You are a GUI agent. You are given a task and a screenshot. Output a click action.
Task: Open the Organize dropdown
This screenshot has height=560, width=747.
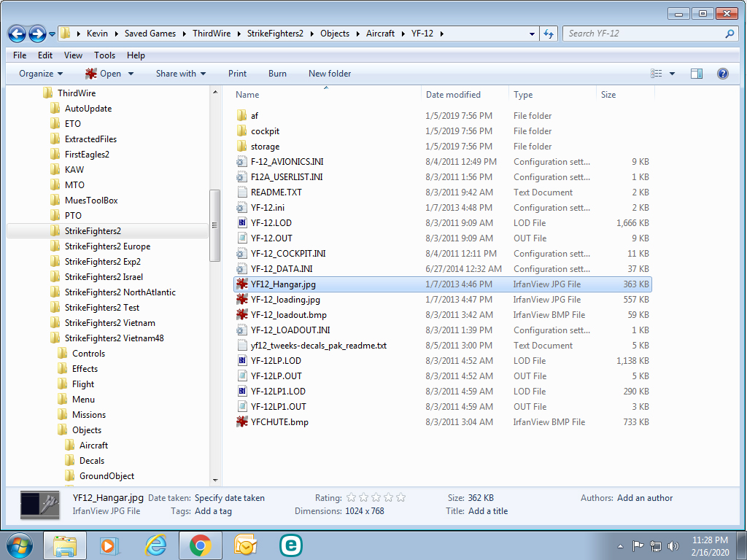(x=41, y=74)
